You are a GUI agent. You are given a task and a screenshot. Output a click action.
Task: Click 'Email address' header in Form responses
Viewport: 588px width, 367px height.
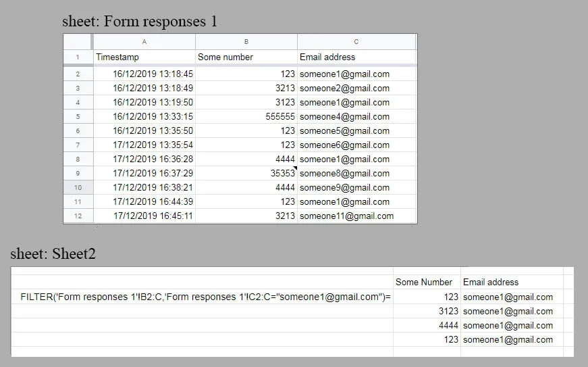pyautogui.click(x=356, y=57)
